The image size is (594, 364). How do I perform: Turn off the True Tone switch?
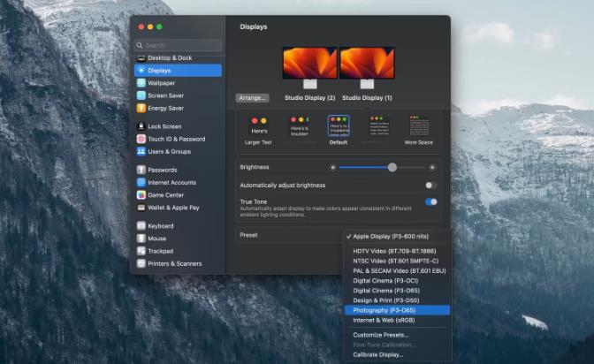[431, 202]
